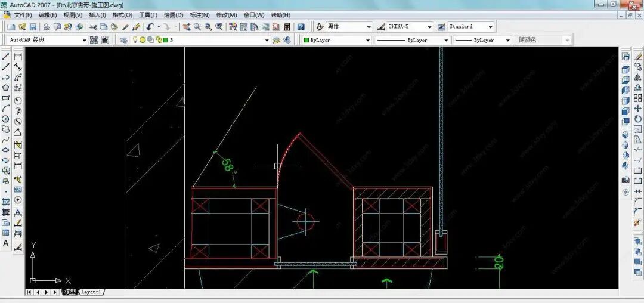Viewport: 644px width, 303px height.
Task: Click the Help question mark icon
Action: tap(301, 27)
